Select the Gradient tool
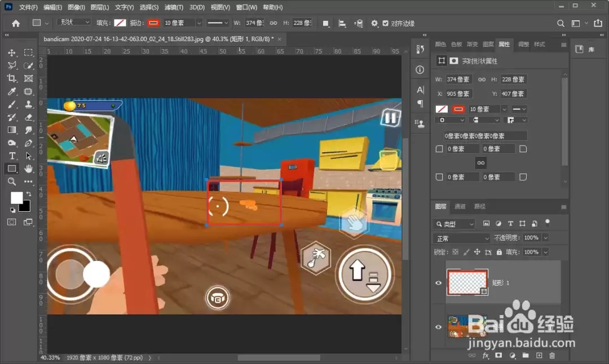 pyautogui.click(x=12, y=130)
